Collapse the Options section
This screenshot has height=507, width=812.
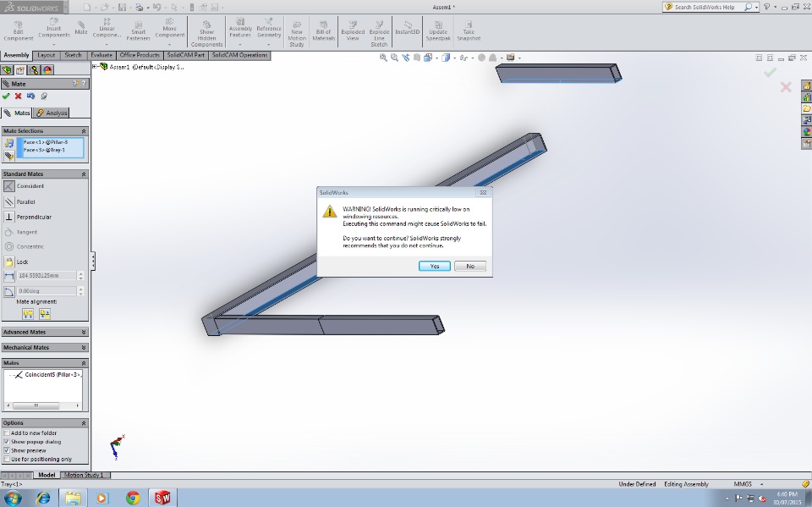click(84, 423)
